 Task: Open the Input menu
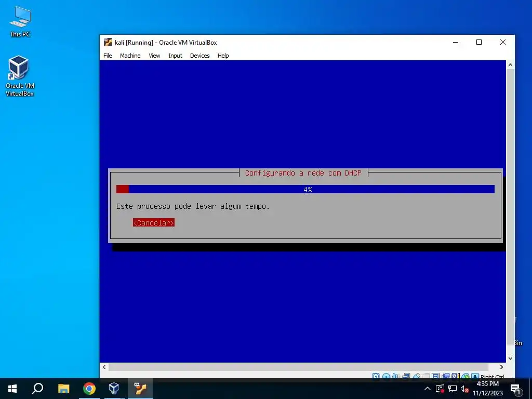coord(175,56)
